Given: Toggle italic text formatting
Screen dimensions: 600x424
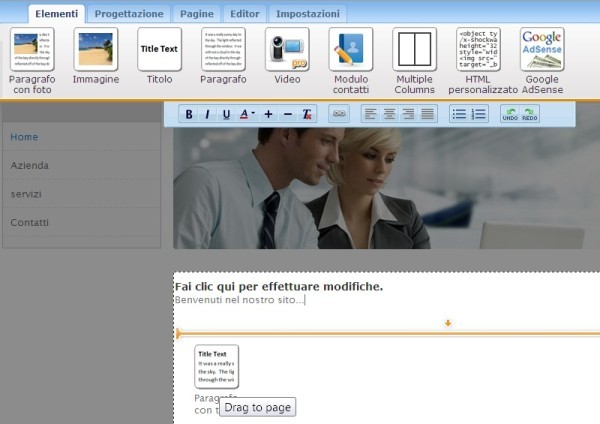Looking at the screenshot, I should 207,115.
